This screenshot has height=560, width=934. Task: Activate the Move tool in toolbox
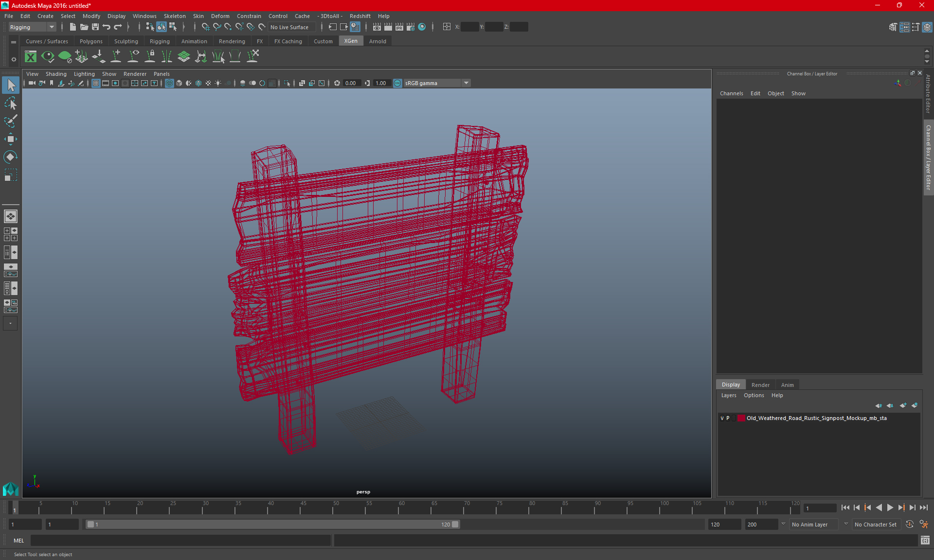coord(11,139)
